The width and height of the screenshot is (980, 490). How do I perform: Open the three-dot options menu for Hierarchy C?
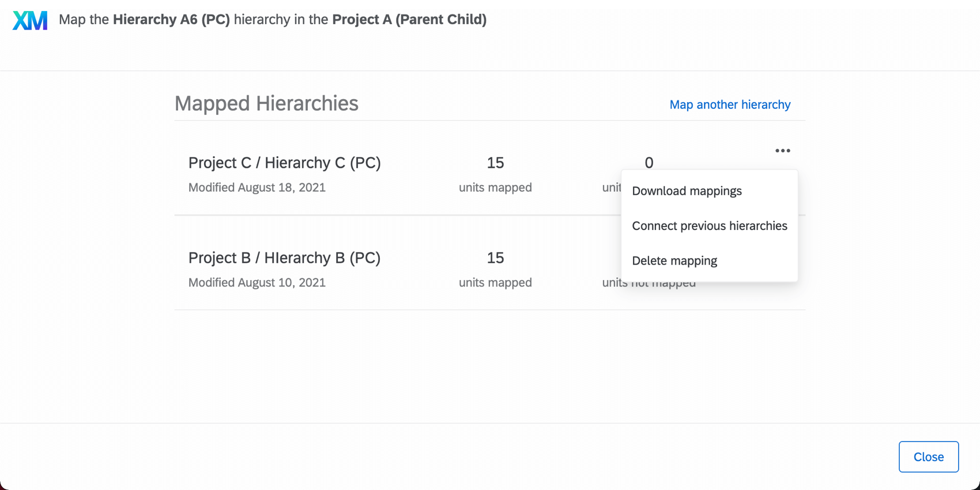tap(782, 150)
